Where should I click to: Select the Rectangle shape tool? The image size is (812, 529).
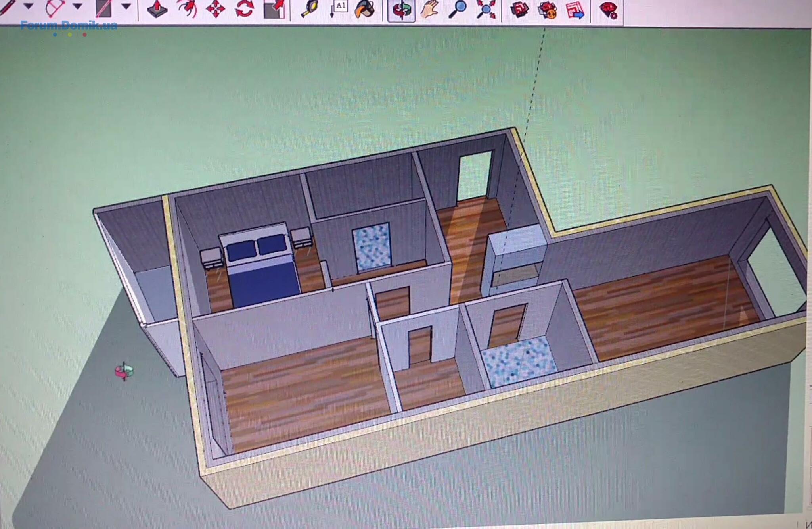tap(104, 8)
